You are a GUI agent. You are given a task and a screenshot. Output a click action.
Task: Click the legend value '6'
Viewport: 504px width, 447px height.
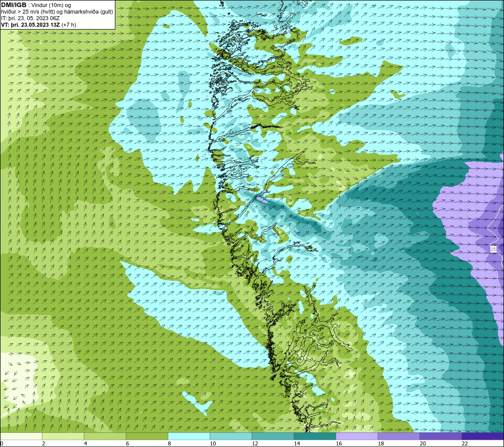(128, 443)
